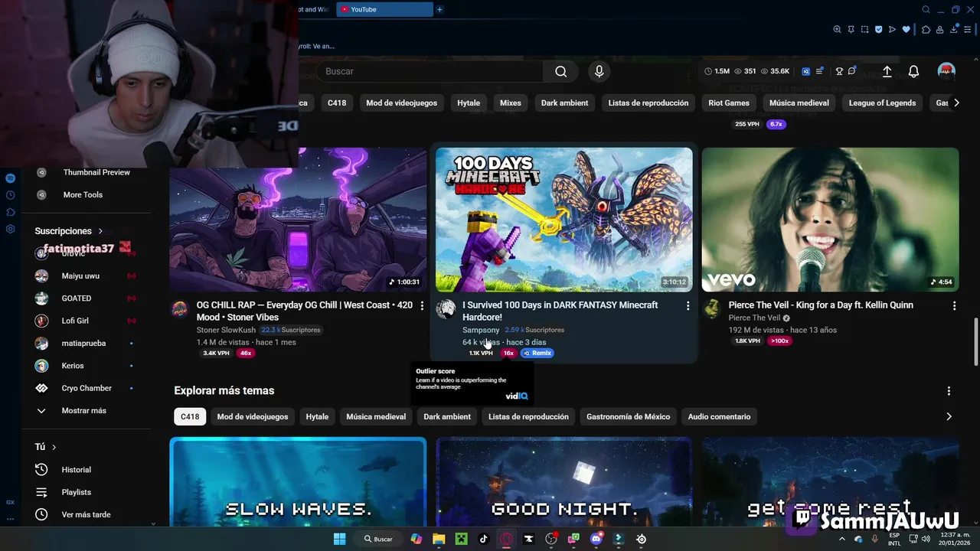Select Audio comentario chip

click(x=719, y=416)
